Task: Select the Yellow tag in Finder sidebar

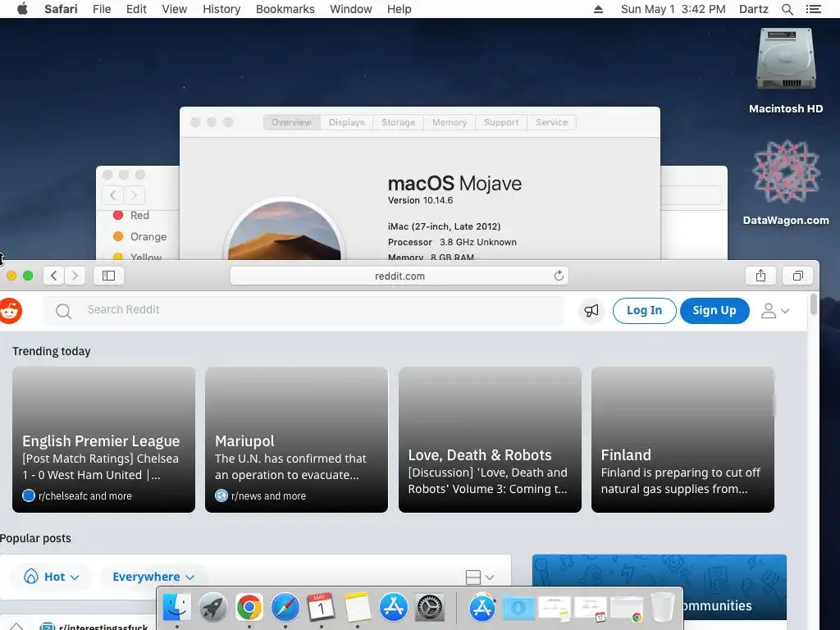Action: click(138, 257)
